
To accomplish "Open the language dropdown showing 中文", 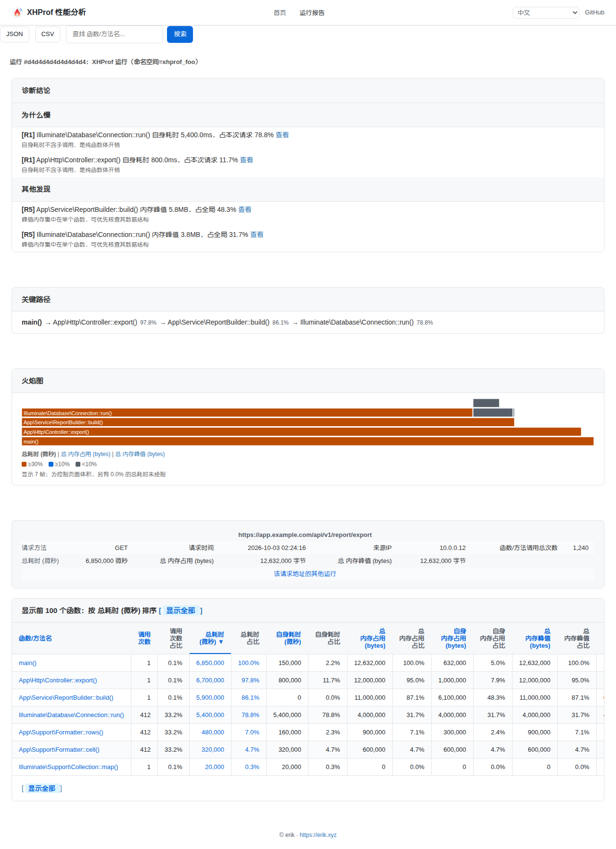I will tap(546, 13).
